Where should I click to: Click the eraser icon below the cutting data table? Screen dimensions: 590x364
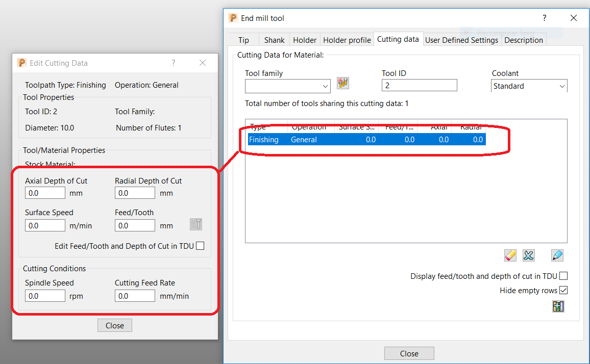[x=510, y=255]
